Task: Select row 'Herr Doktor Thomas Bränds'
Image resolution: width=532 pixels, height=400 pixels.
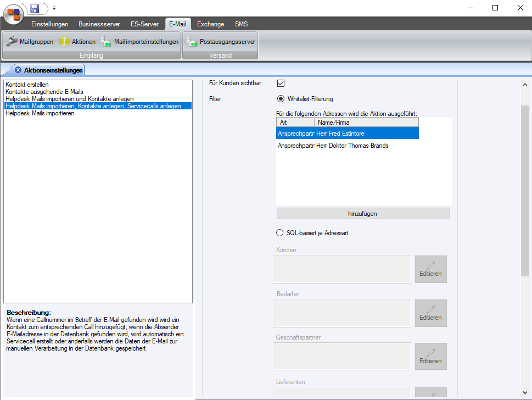Action: pyautogui.click(x=348, y=146)
